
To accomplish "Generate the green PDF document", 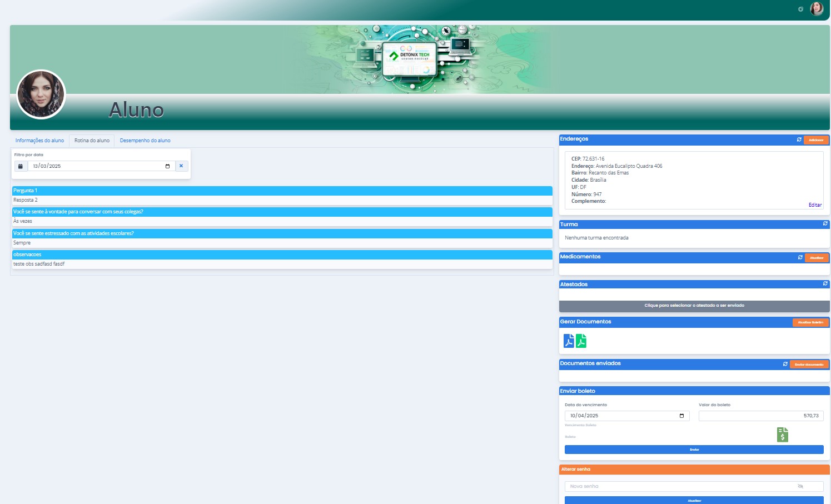I will (581, 341).
